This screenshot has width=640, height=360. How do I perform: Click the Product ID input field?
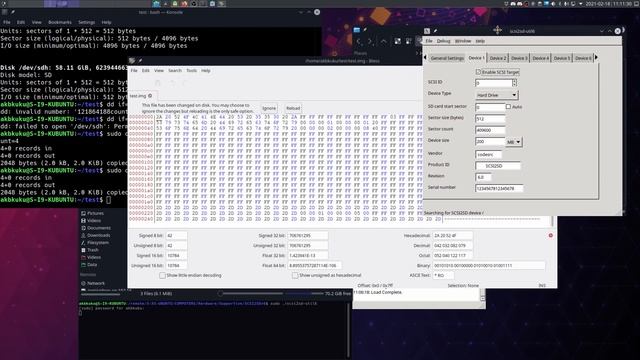(498, 166)
